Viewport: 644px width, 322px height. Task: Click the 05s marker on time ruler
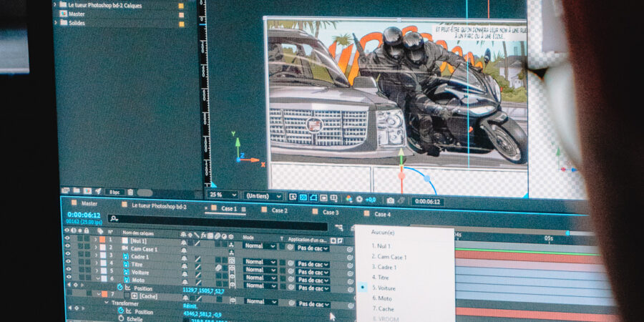pos(549,238)
